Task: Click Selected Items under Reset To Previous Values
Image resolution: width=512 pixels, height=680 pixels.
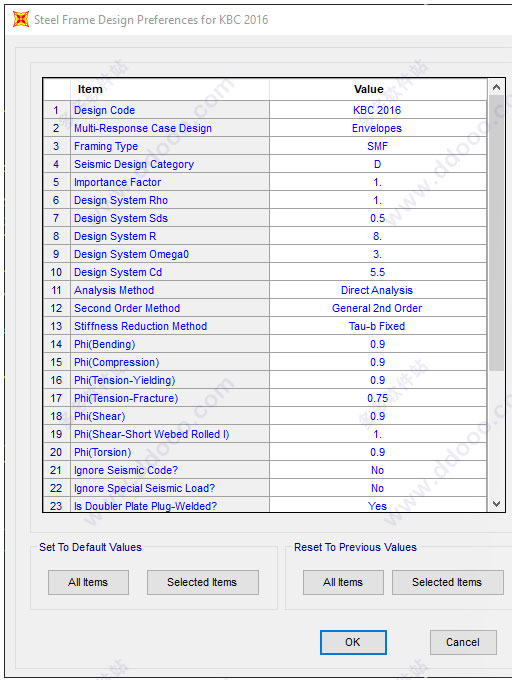Action: (447, 582)
